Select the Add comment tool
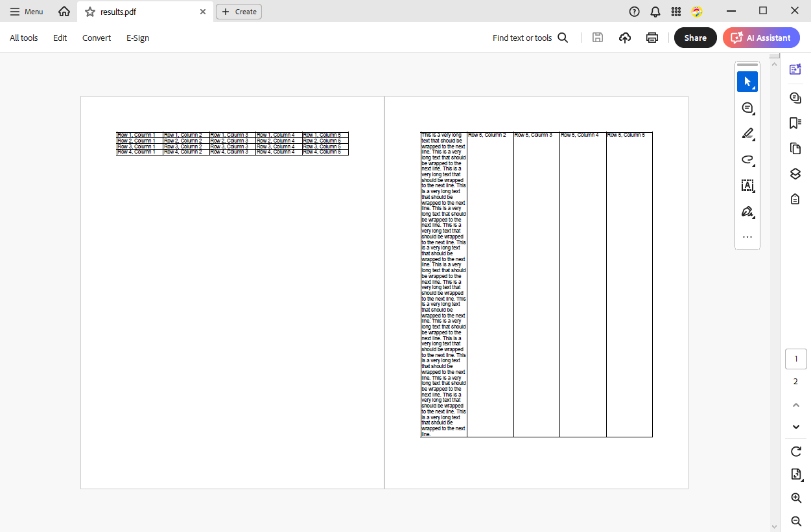The image size is (811, 532). tap(747, 108)
